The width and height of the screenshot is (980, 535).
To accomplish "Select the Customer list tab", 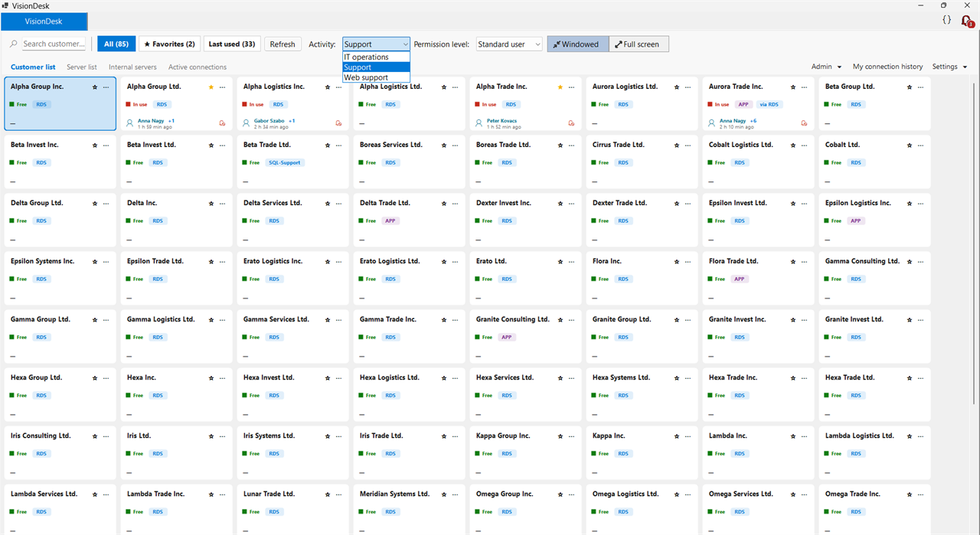I will 33,67.
